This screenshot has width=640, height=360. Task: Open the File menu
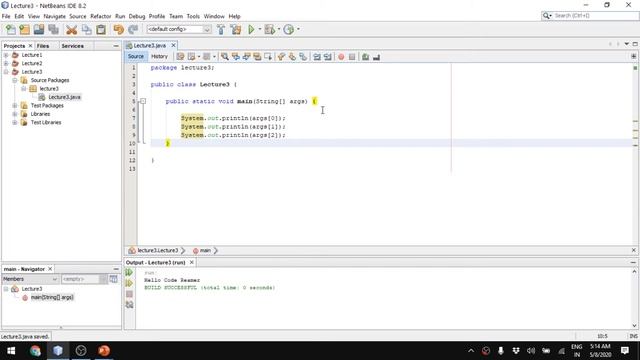pyautogui.click(x=6, y=16)
